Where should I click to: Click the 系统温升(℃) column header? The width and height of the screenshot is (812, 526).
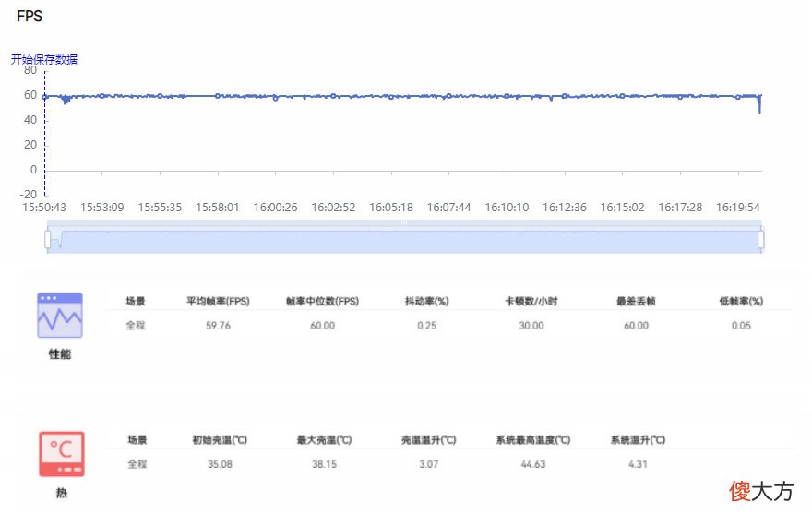pos(638,440)
